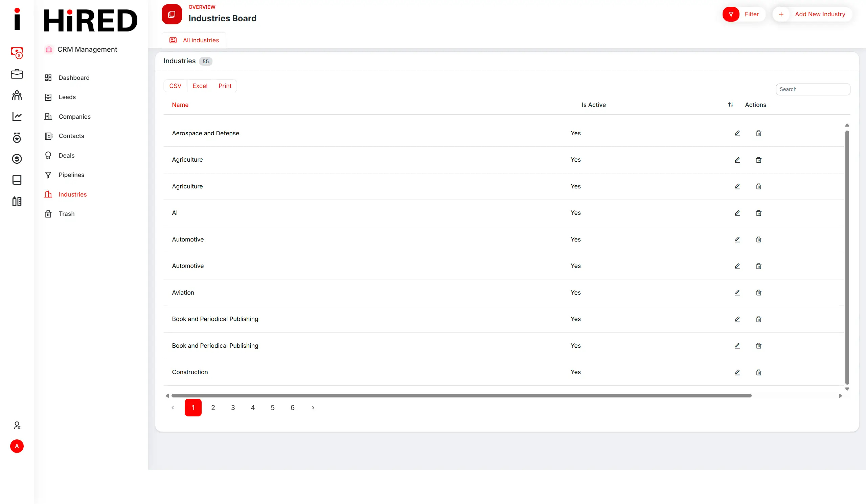Sort by the Name column header
The width and height of the screenshot is (866, 504).
(x=180, y=105)
